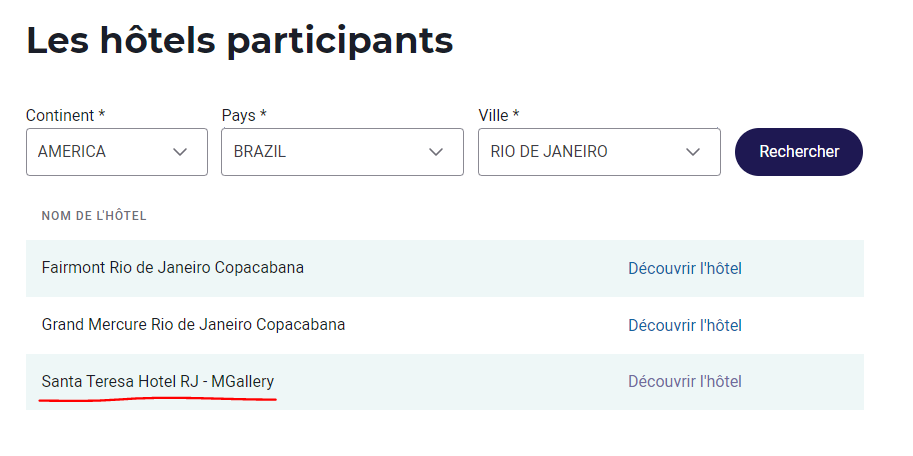Click the NOM DE L'HÔTEL column header
This screenshot has height=456, width=913.
pyautogui.click(x=94, y=216)
